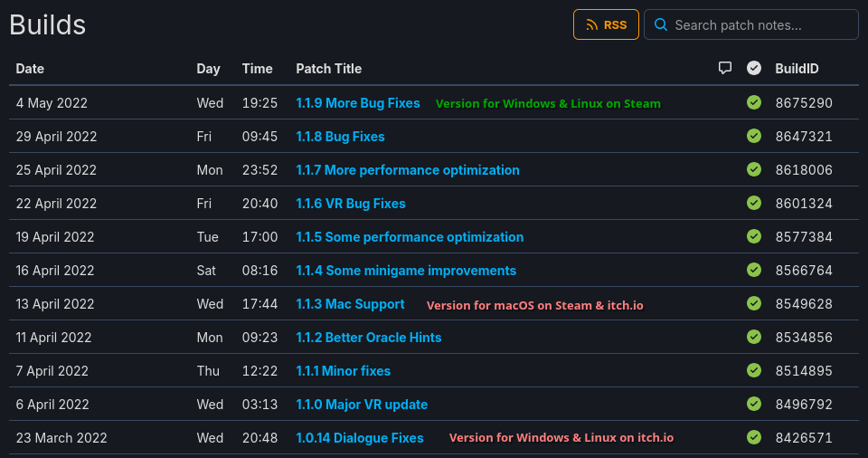The height and width of the screenshot is (458, 868).
Task: Open the 1.1.3 Mac Support patch notes
Action: click(x=350, y=304)
